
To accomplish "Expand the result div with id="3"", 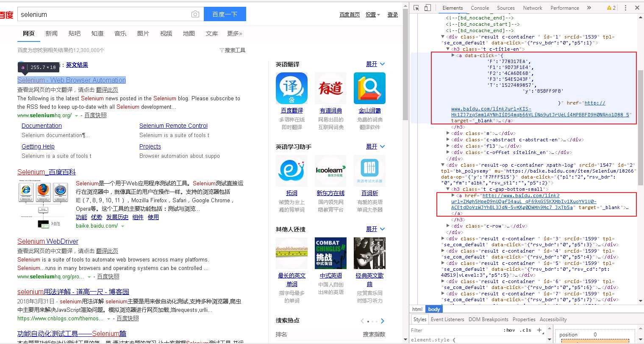I will point(443,239).
